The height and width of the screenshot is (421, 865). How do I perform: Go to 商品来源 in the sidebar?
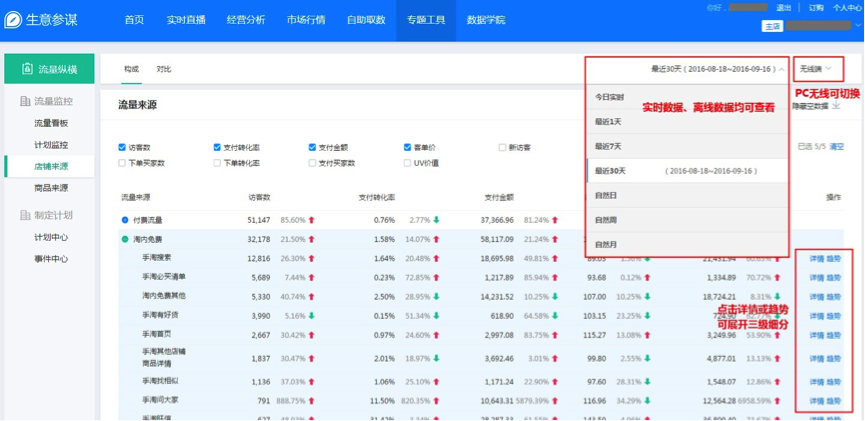coord(51,187)
